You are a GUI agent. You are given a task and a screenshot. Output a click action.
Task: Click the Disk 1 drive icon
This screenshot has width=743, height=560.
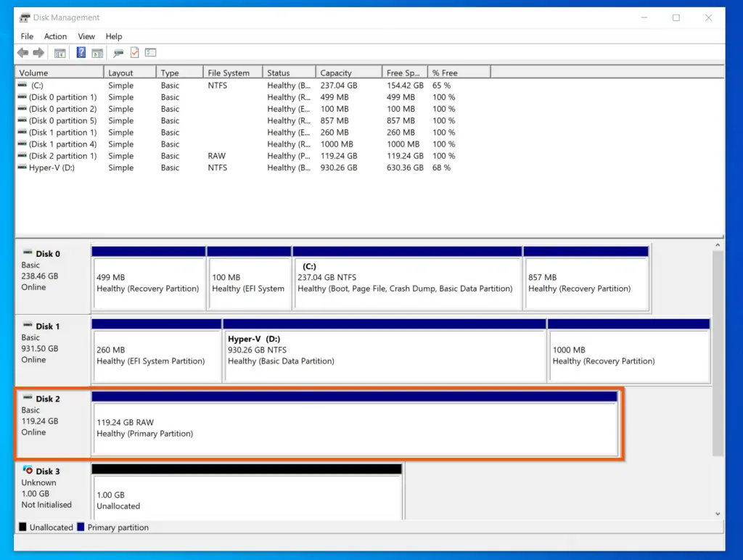[x=28, y=325]
